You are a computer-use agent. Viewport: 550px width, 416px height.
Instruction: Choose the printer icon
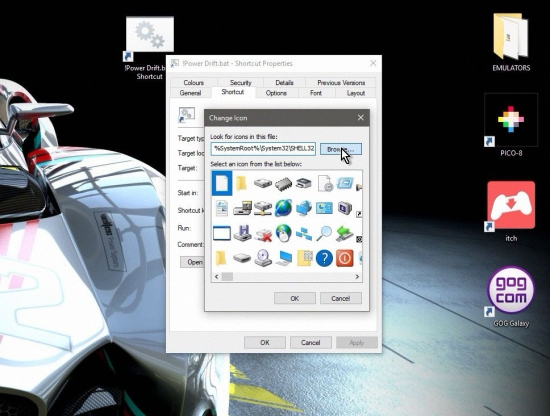pos(303,183)
